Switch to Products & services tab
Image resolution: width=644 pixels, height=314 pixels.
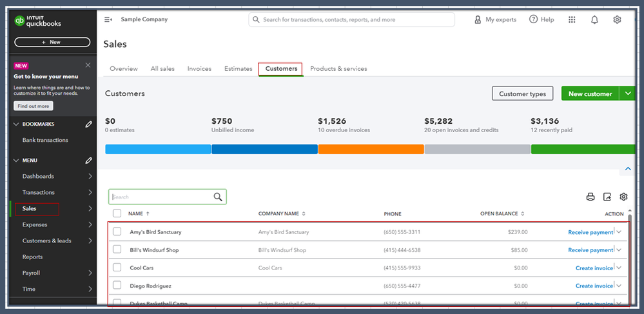coord(338,68)
